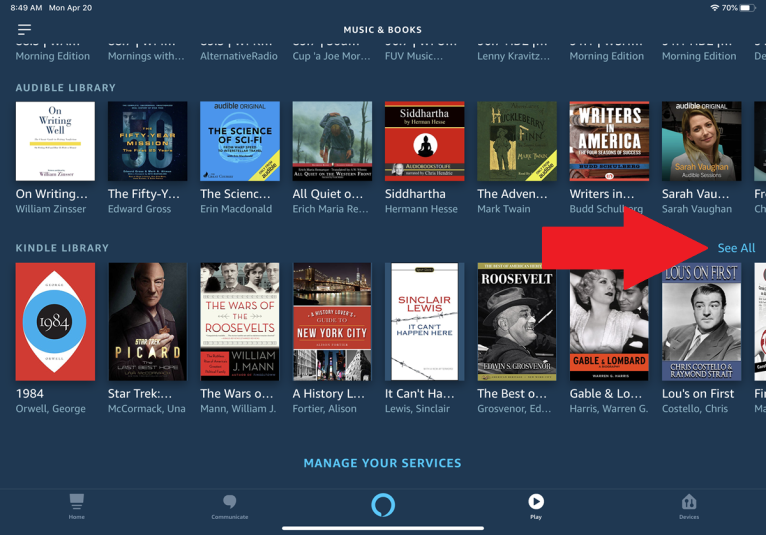Viewport: 766px width, 535px height.
Task: Tap title text Siddhartha
Action: tap(415, 194)
